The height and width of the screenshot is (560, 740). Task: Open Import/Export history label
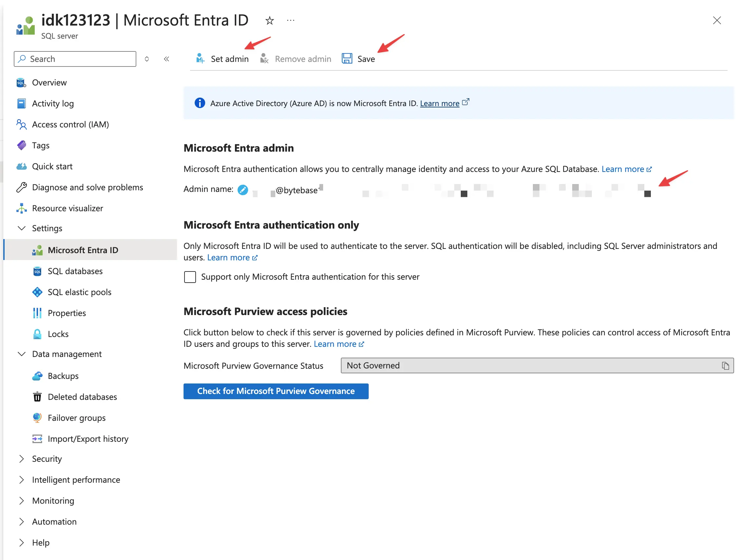click(x=88, y=439)
